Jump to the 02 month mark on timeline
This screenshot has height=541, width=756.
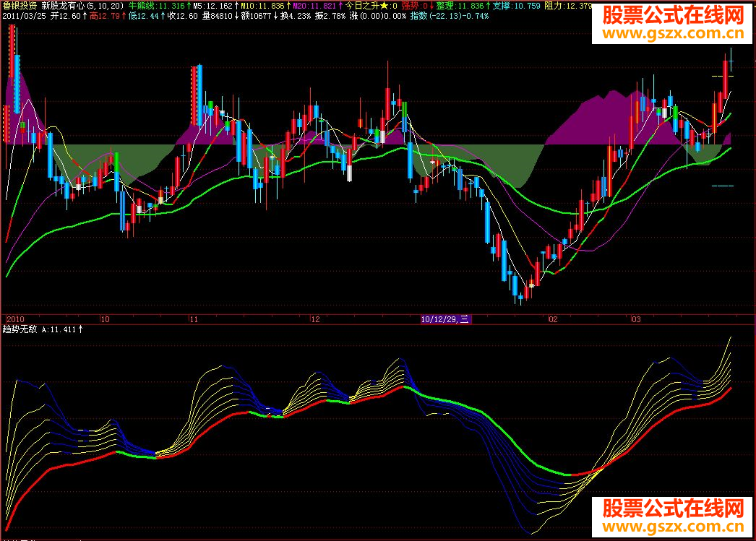(x=553, y=319)
